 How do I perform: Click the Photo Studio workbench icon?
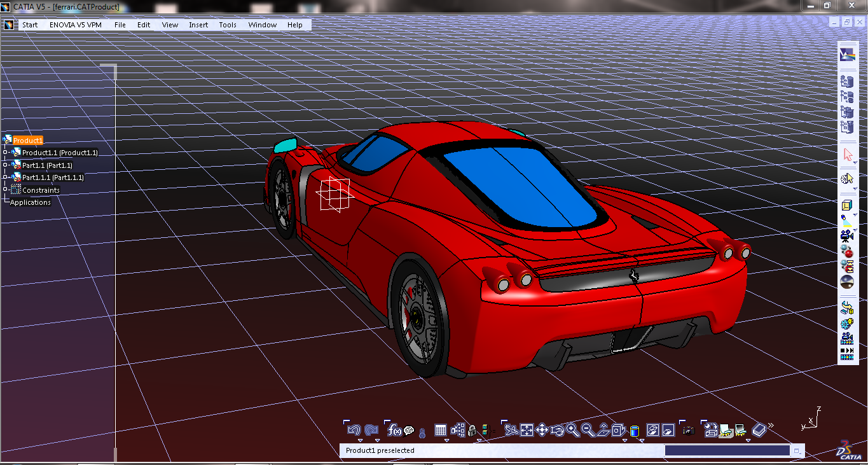pos(847,55)
